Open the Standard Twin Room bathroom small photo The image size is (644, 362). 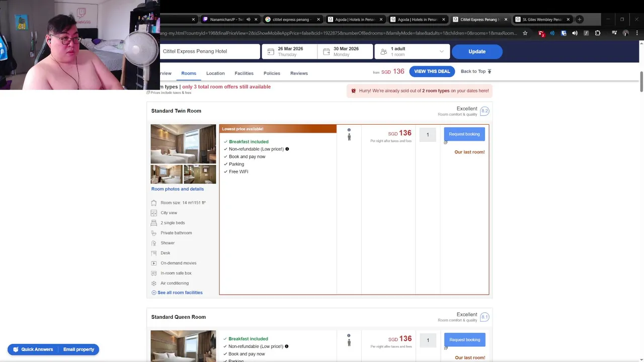click(200, 174)
